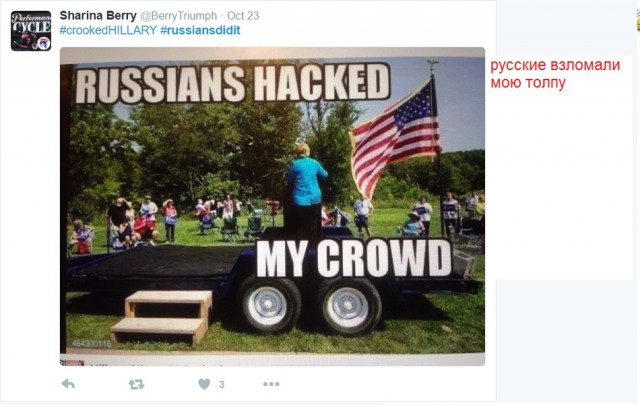Click the left trailer wheel in the photo
The image size is (640, 405).
[x=268, y=305]
